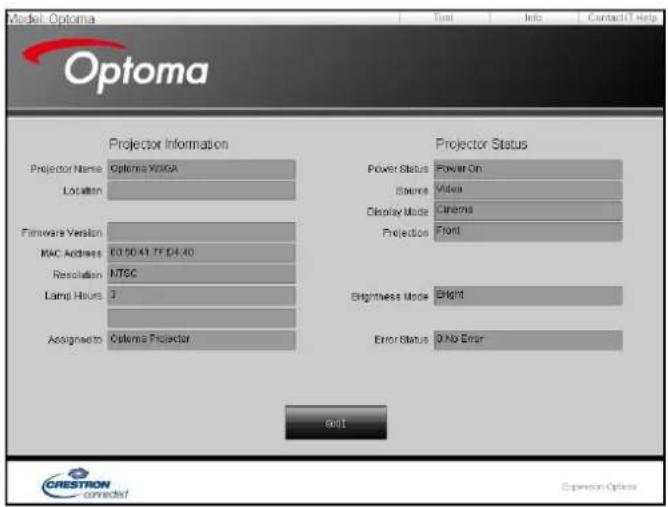Click the Resolution label
The image size is (668, 507).
(78, 275)
